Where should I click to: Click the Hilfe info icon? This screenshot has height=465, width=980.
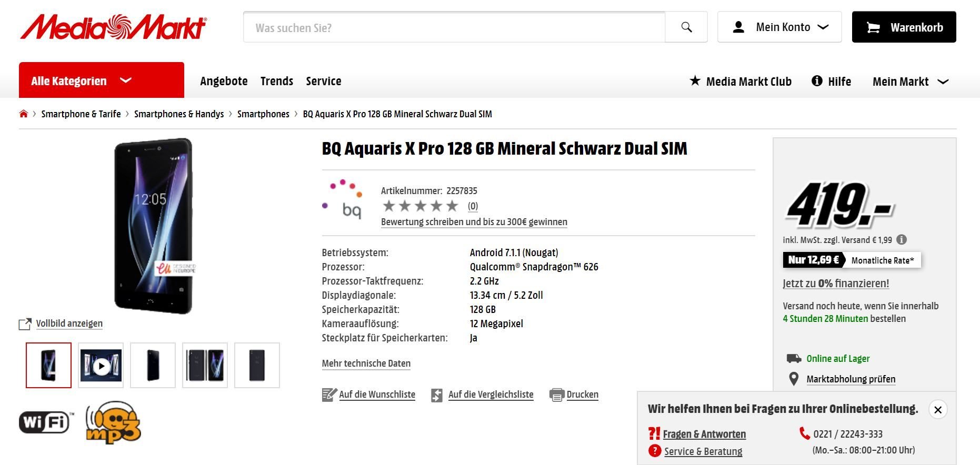817,80
